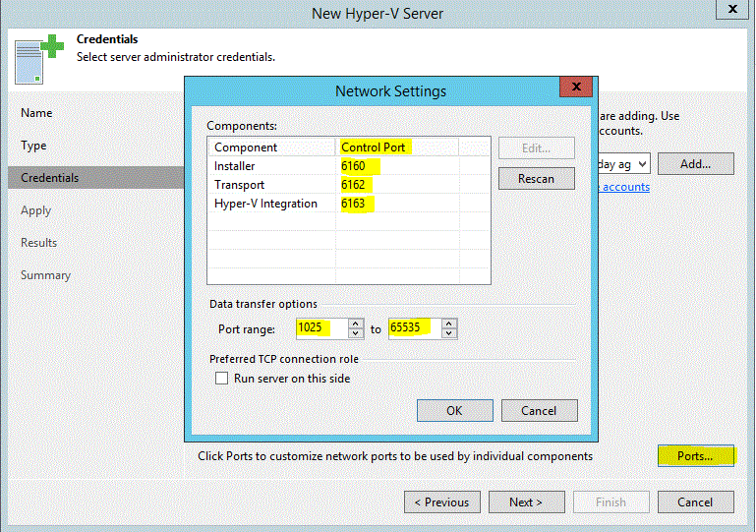Click inside the port range start field
This screenshot has height=532, width=756.
(x=320, y=328)
